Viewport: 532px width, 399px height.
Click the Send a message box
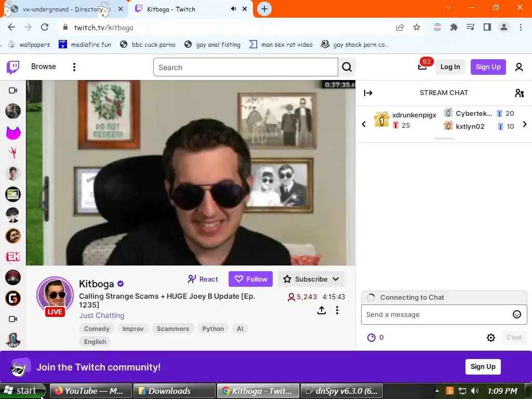point(437,314)
